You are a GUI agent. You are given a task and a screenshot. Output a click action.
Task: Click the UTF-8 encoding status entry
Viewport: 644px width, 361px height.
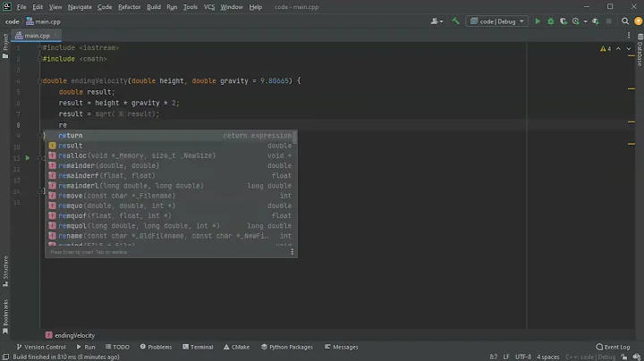pyautogui.click(x=523, y=357)
